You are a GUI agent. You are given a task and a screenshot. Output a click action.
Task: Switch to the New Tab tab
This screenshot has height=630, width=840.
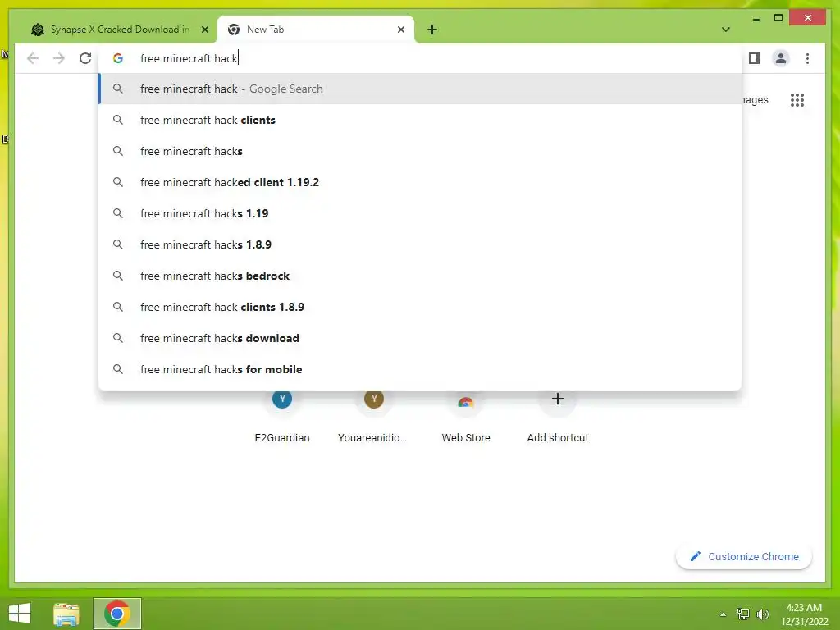point(315,30)
